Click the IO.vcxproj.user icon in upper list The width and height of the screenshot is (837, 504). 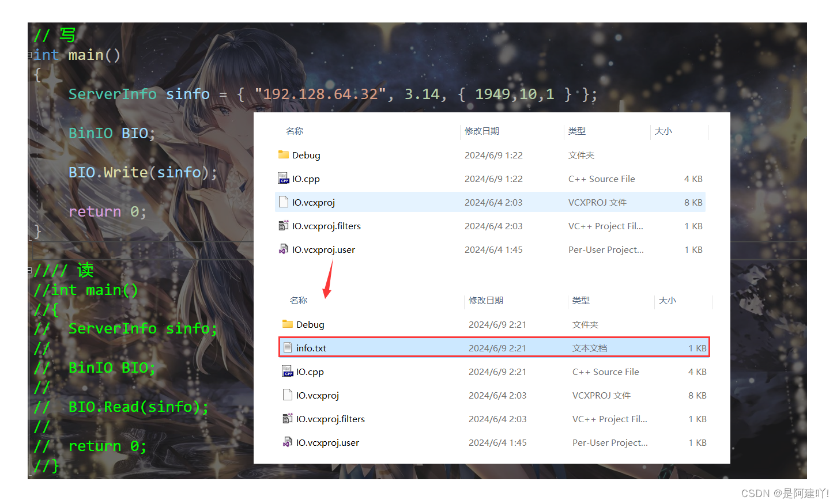(x=283, y=249)
